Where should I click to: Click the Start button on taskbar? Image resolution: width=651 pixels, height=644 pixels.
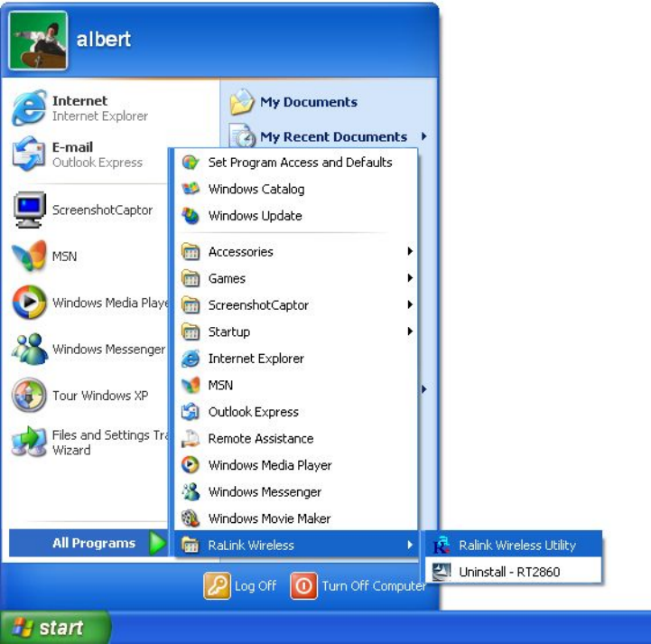pyautogui.click(x=55, y=628)
